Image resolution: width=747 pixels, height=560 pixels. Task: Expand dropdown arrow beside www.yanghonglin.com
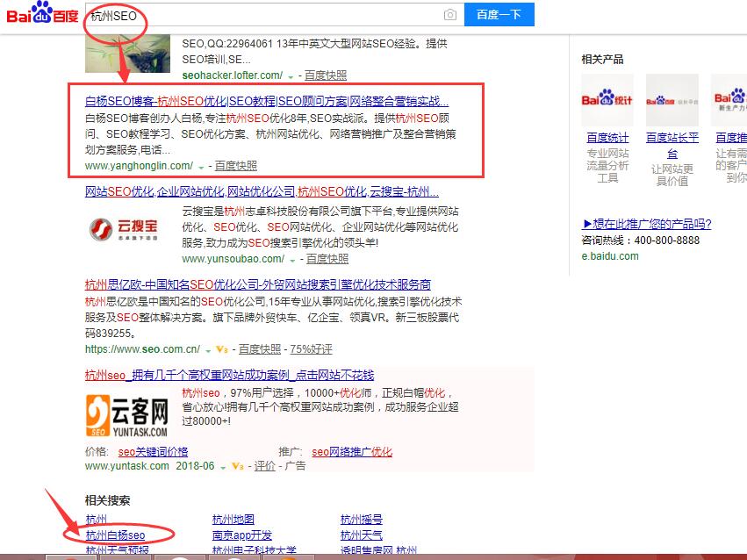(x=201, y=167)
